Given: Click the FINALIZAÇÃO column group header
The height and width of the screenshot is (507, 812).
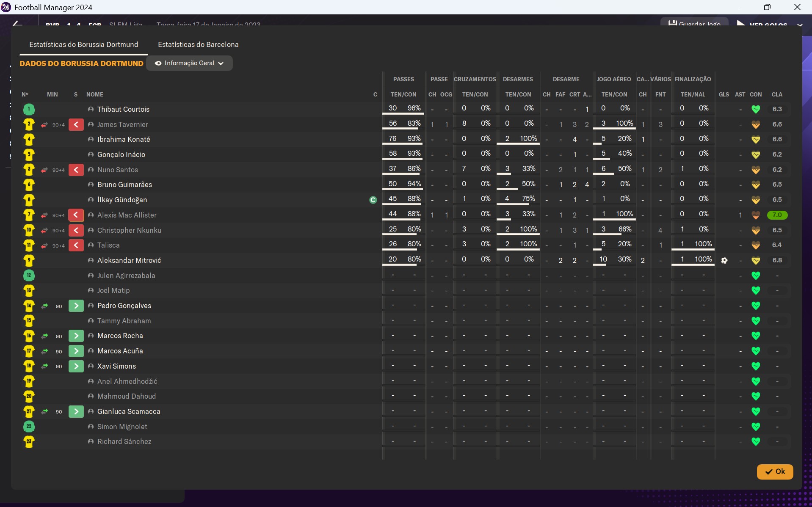Looking at the screenshot, I should point(693,79).
